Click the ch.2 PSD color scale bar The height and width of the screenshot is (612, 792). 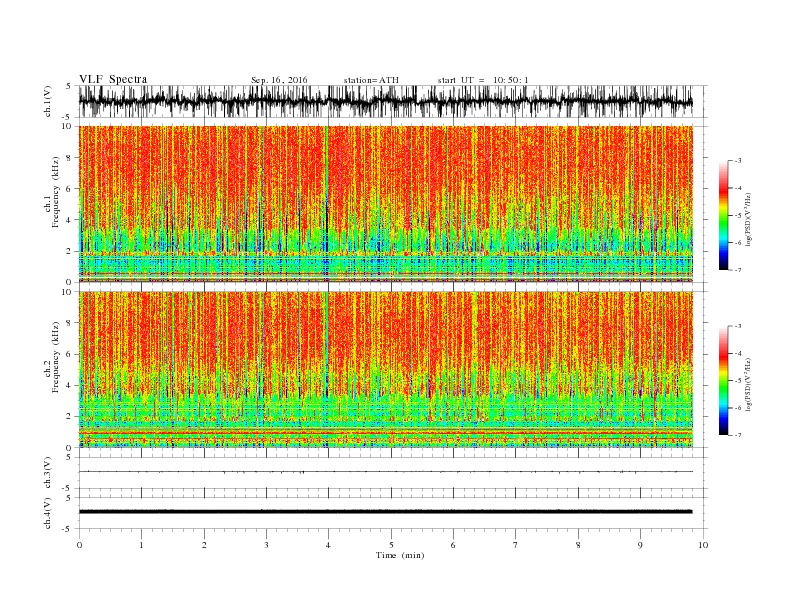(723, 380)
